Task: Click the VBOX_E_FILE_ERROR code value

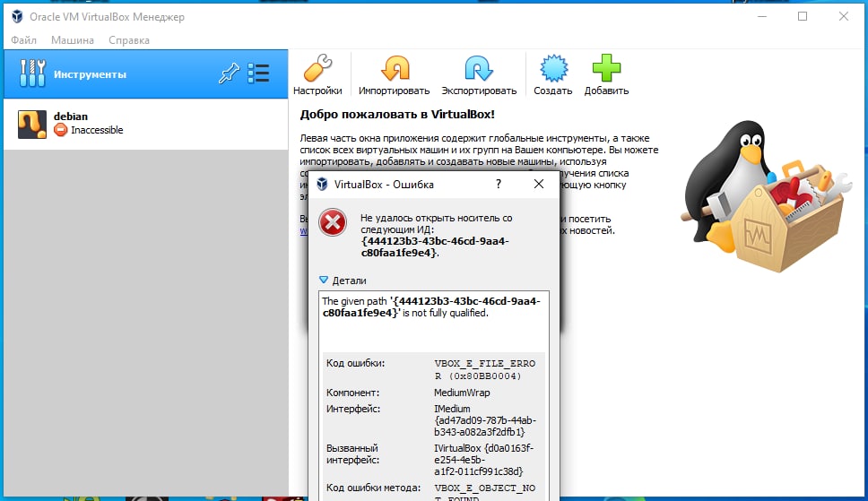Action: (x=485, y=370)
